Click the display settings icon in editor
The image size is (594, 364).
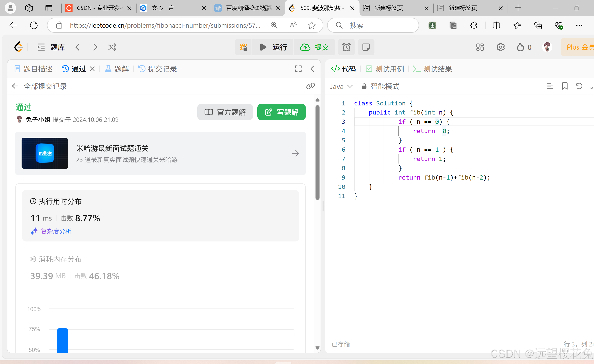(x=550, y=86)
